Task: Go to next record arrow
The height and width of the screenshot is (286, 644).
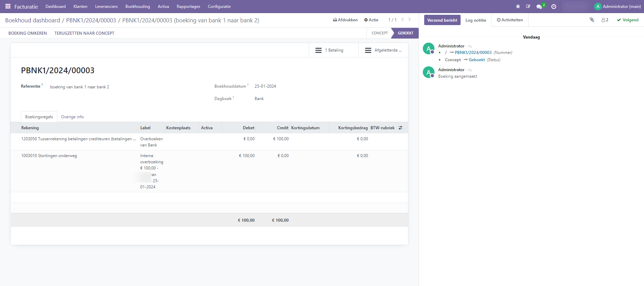Action: (410, 20)
